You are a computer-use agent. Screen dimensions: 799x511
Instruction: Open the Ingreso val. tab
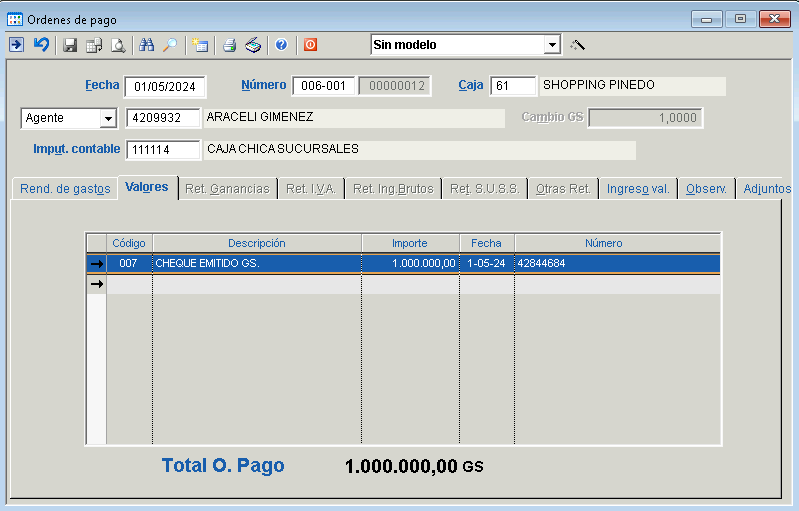tap(638, 189)
